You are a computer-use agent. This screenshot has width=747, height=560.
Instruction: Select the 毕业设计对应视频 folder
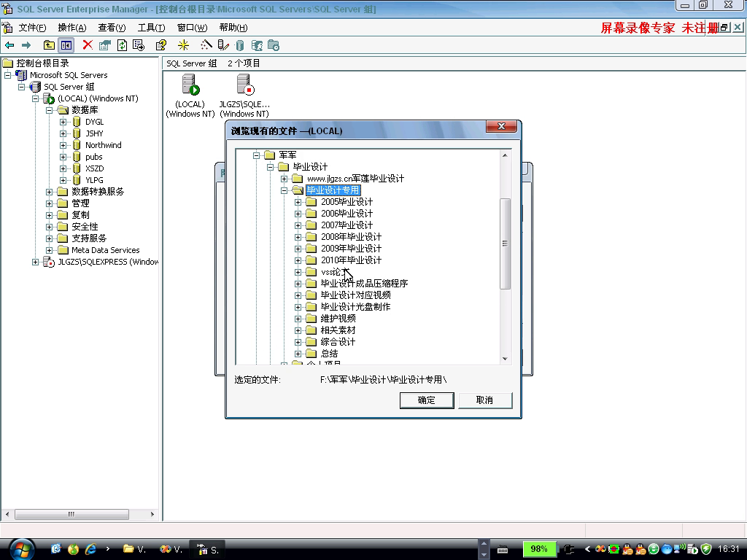click(355, 295)
